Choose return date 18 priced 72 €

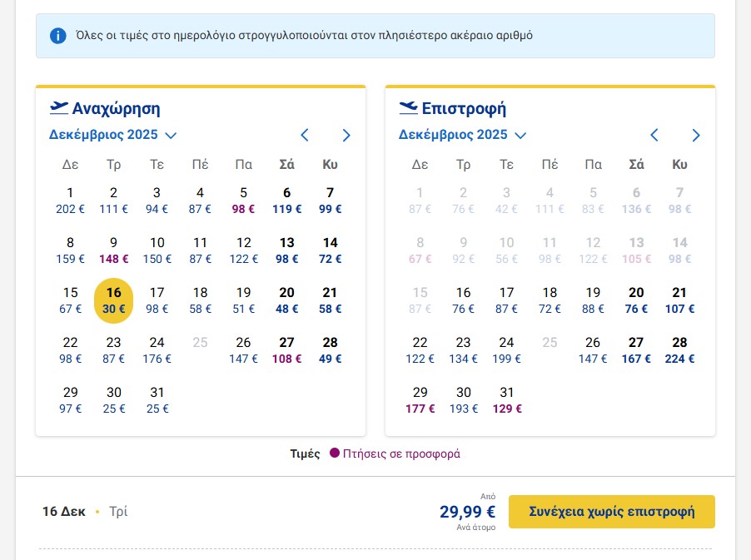coord(550,300)
